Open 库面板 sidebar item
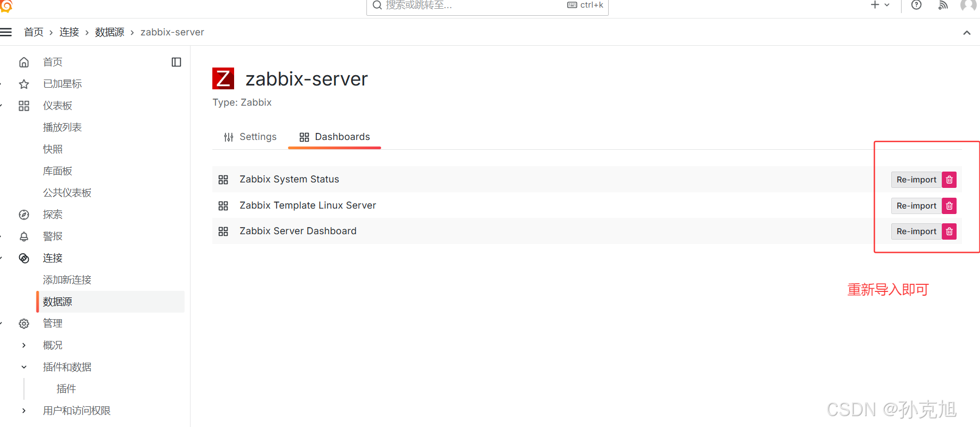The image size is (980, 427). tap(58, 171)
